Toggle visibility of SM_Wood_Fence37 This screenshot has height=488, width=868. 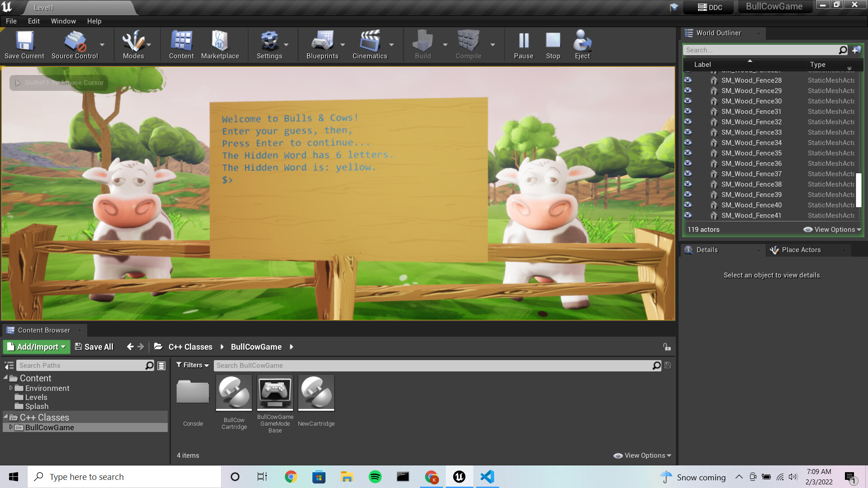pos(688,174)
